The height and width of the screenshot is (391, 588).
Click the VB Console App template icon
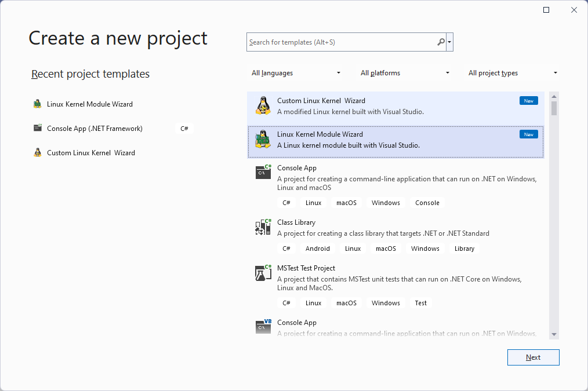(x=263, y=327)
